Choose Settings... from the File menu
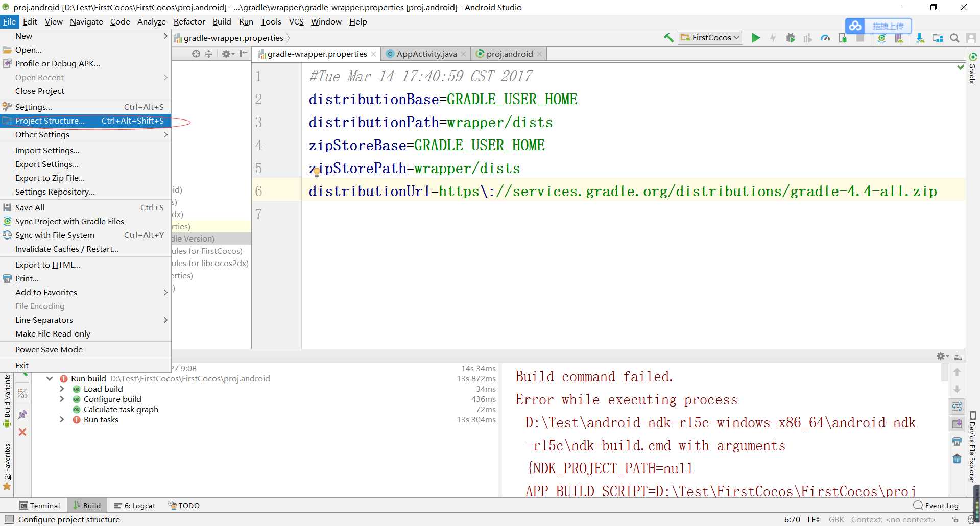The image size is (980, 526). (x=85, y=107)
